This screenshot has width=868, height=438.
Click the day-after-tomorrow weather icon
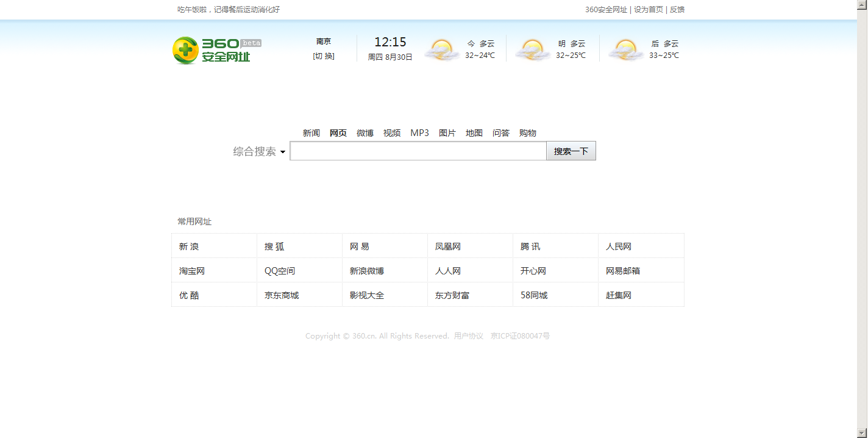(x=625, y=50)
